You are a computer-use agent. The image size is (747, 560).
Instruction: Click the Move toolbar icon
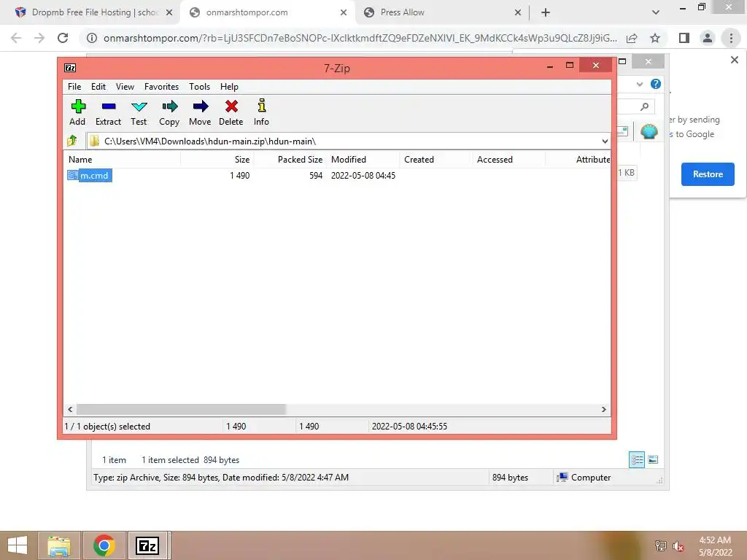[200, 112]
